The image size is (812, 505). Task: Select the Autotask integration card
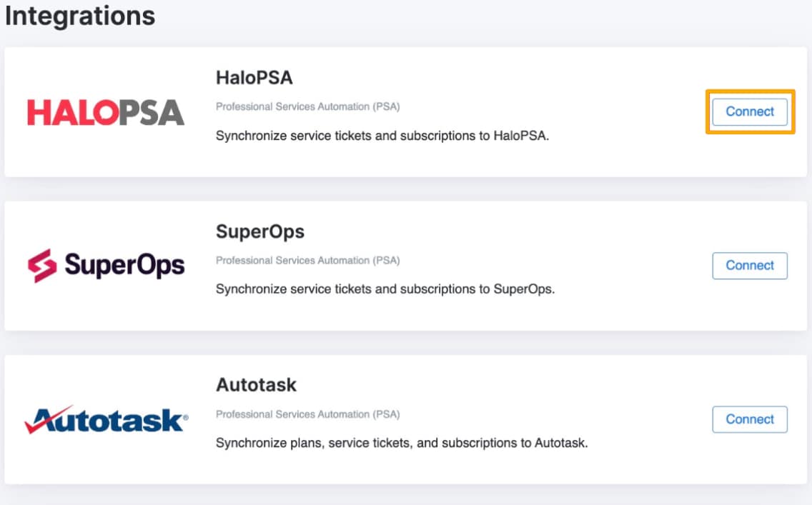click(x=406, y=419)
